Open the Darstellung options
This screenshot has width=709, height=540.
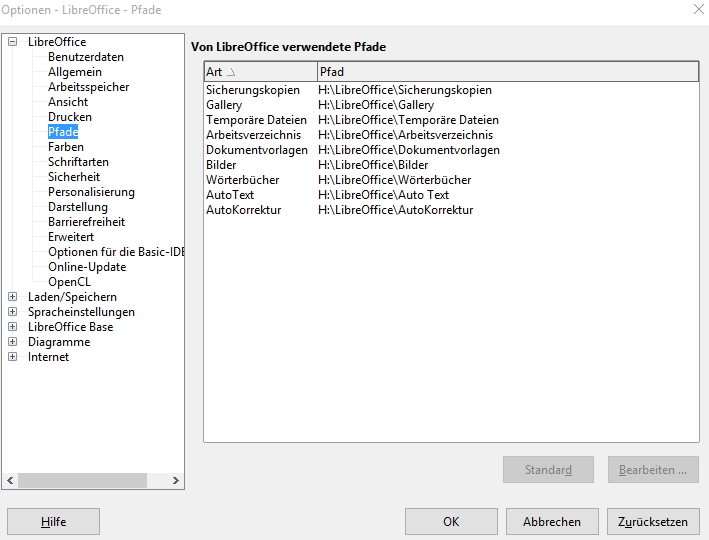tap(78, 207)
